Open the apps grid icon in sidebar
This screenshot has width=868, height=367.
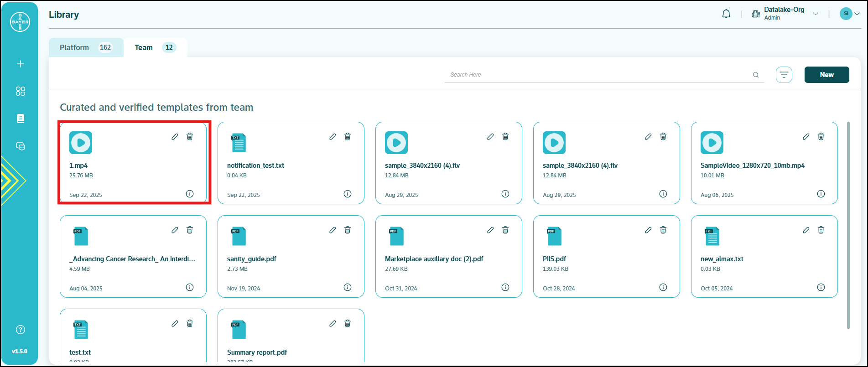coord(20,91)
